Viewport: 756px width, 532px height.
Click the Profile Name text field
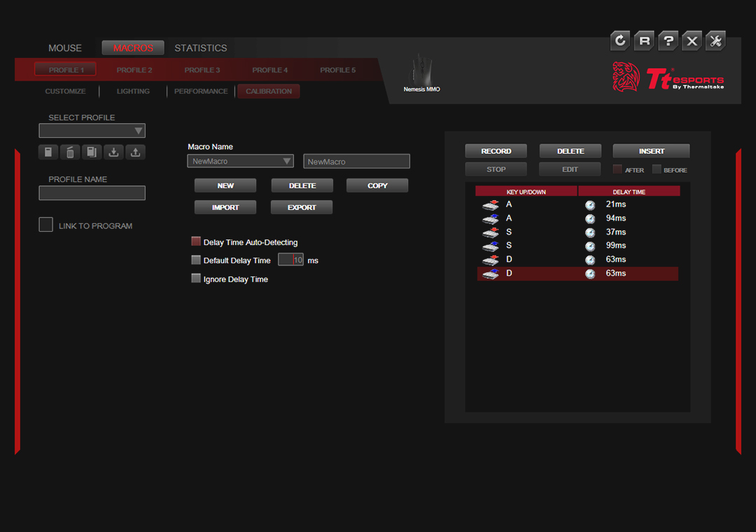pyautogui.click(x=92, y=193)
